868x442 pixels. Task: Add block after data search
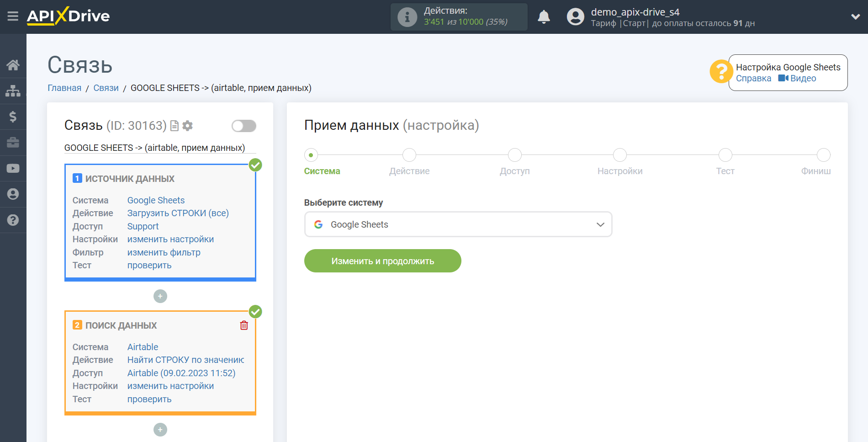click(160, 430)
